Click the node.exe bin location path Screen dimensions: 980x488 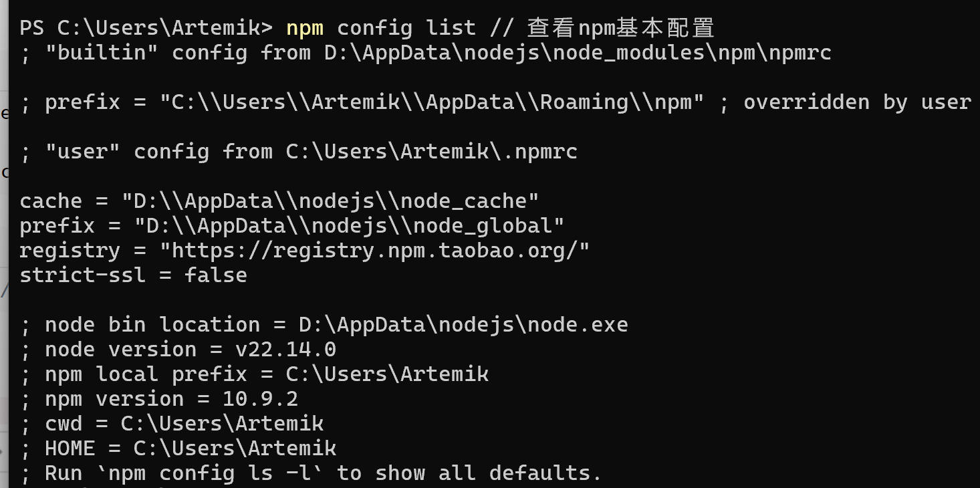tap(463, 325)
